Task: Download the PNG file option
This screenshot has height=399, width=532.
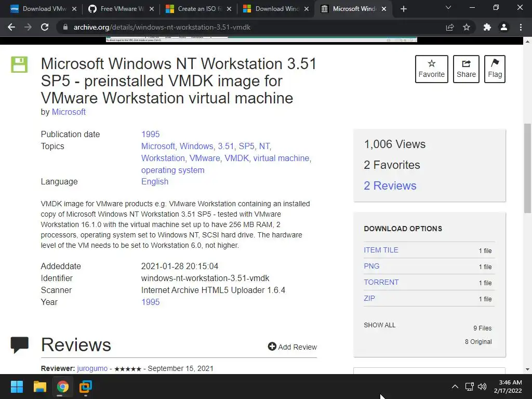Action: (x=371, y=266)
